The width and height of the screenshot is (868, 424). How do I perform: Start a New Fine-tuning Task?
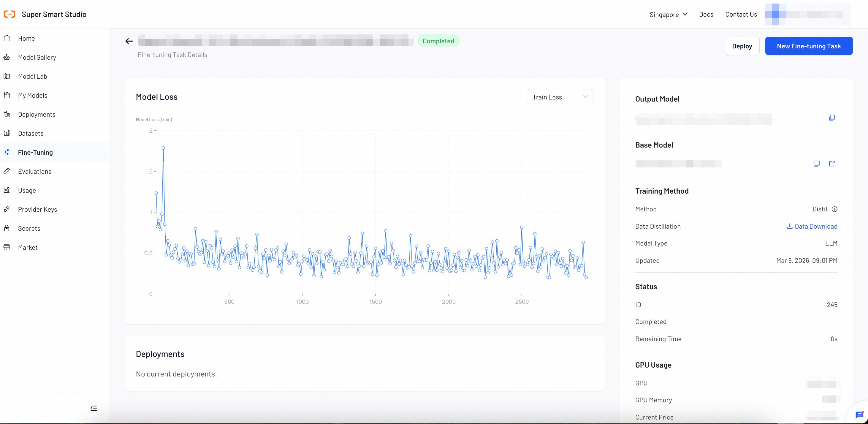tap(809, 46)
